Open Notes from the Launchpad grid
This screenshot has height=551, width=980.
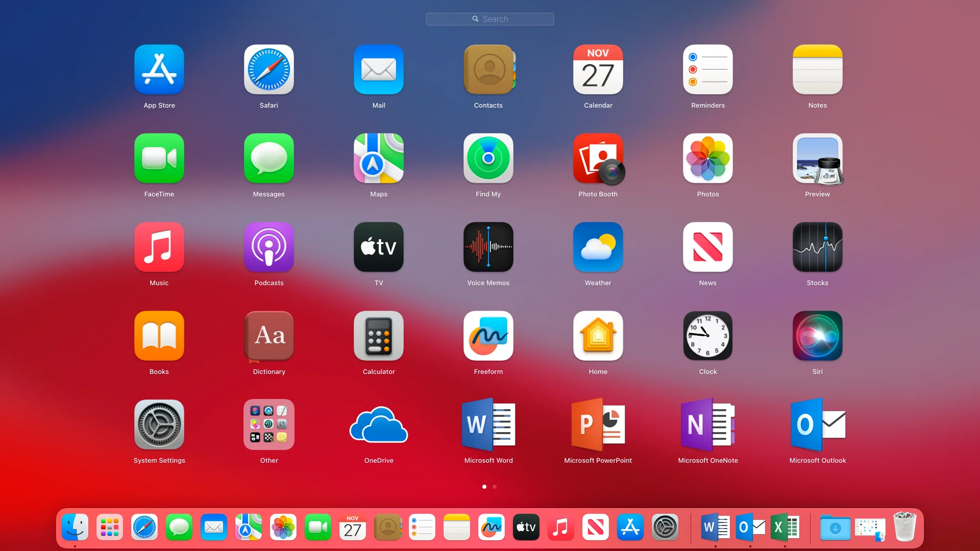818,69
